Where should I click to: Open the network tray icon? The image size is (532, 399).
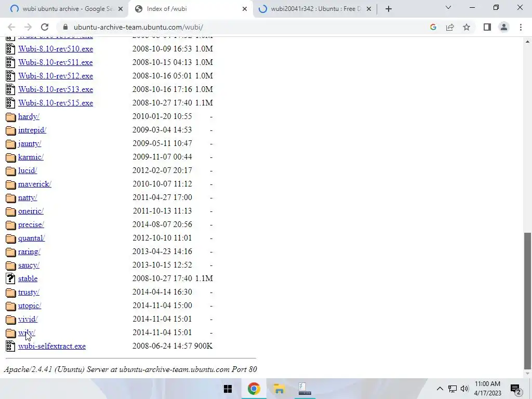click(453, 389)
